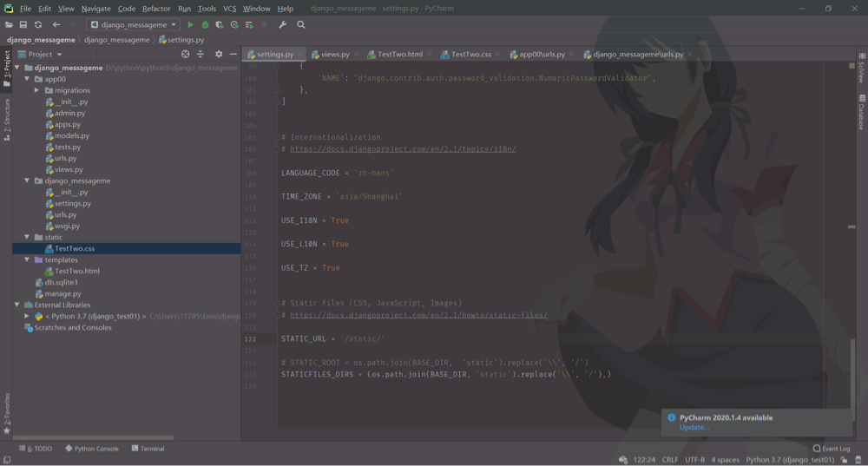The height and width of the screenshot is (466, 868).
Task: Open the Terminal tool window
Action: click(x=148, y=449)
